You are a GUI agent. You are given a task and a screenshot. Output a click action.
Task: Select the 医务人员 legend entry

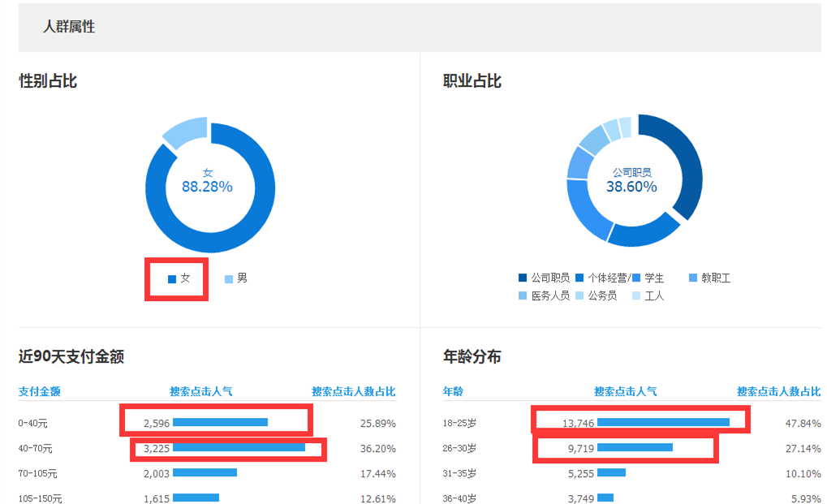tap(544, 296)
